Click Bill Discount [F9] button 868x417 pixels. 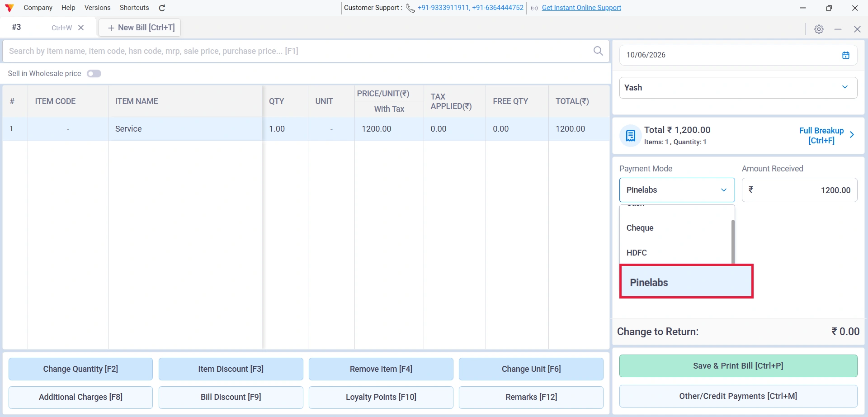(231, 397)
